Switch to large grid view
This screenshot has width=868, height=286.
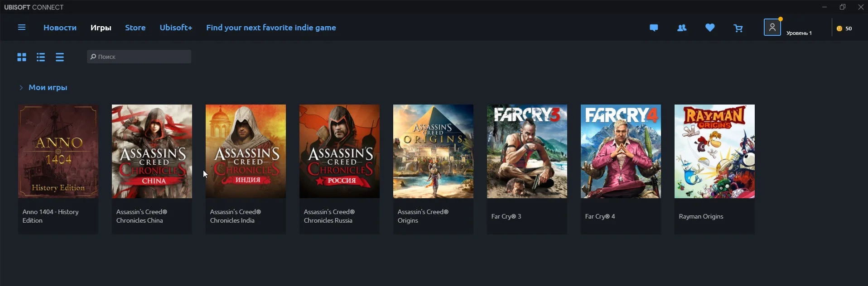pos(22,57)
